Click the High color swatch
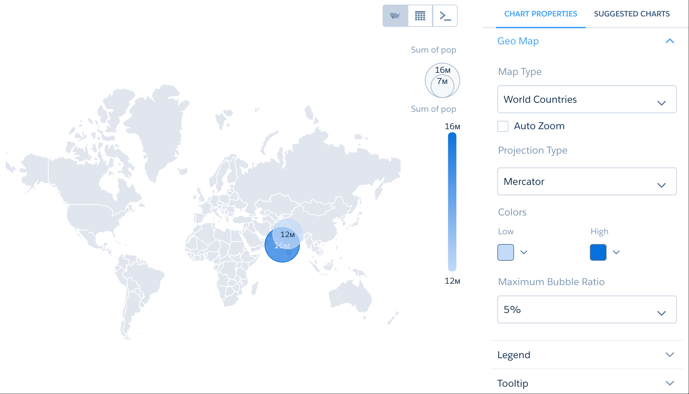The width and height of the screenshot is (689, 394). click(x=598, y=253)
